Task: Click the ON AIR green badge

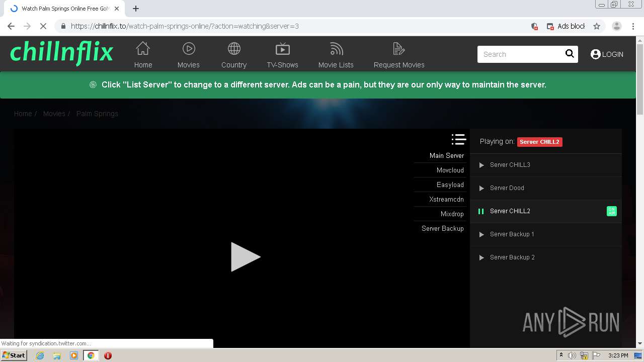Action: pyautogui.click(x=611, y=211)
